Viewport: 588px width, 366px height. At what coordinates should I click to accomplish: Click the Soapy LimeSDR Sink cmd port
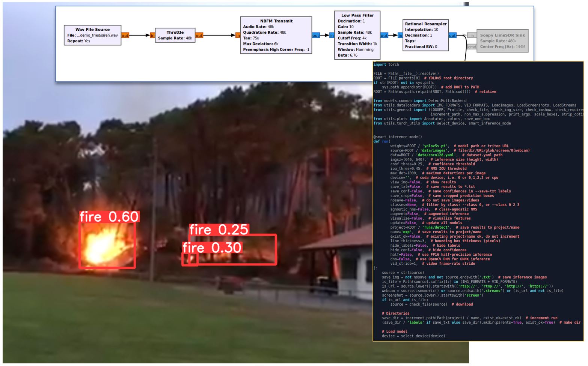tap(472, 47)
